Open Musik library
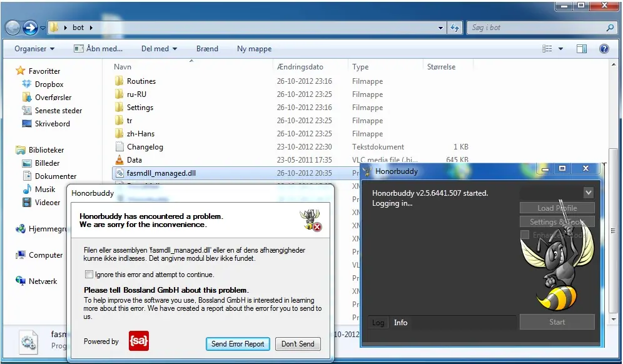This screenshot has height=364, width=623. 39,189
